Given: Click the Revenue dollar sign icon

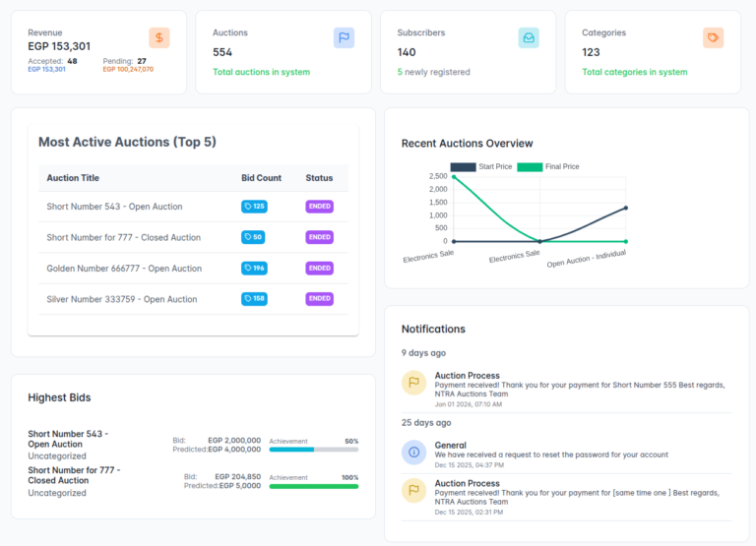Looking at the screenshot, I should 159,37.
